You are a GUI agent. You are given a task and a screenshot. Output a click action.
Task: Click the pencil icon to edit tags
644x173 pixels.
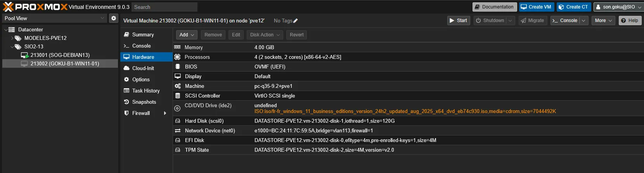296,21
